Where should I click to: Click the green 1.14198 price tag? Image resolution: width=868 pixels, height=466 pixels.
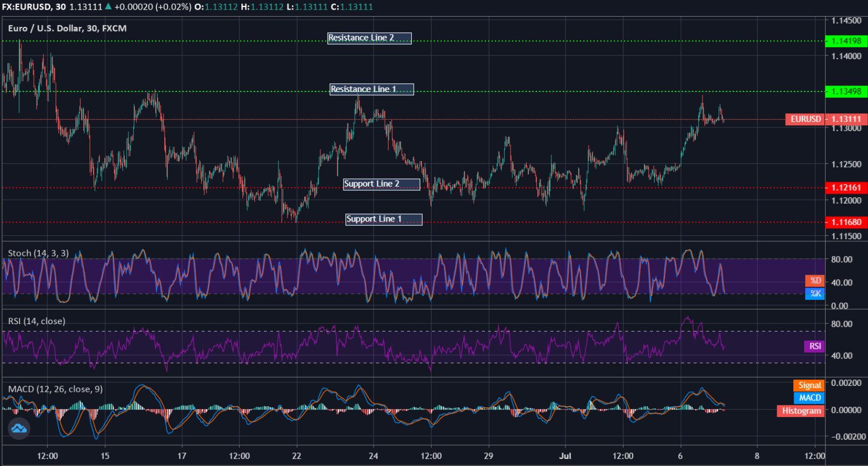(846, 41)
